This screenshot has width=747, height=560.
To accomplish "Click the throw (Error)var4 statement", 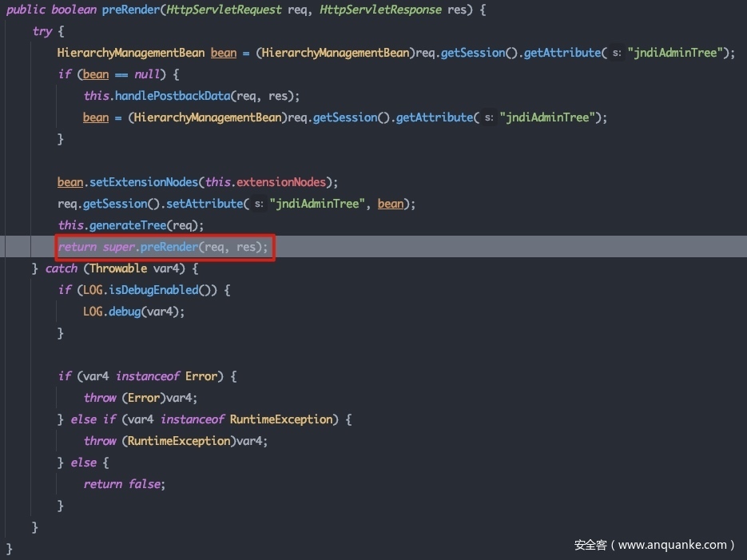I will point(140,398).
